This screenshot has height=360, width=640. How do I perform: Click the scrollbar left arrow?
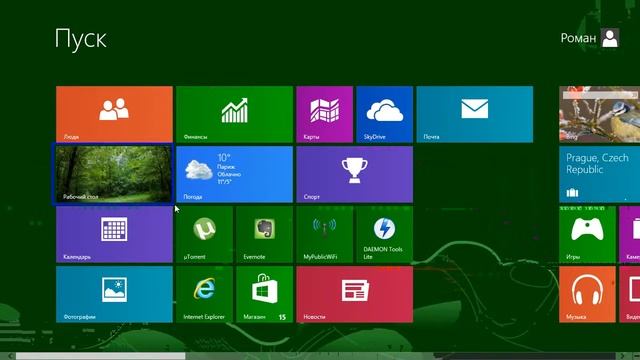[x=10, y=356]
